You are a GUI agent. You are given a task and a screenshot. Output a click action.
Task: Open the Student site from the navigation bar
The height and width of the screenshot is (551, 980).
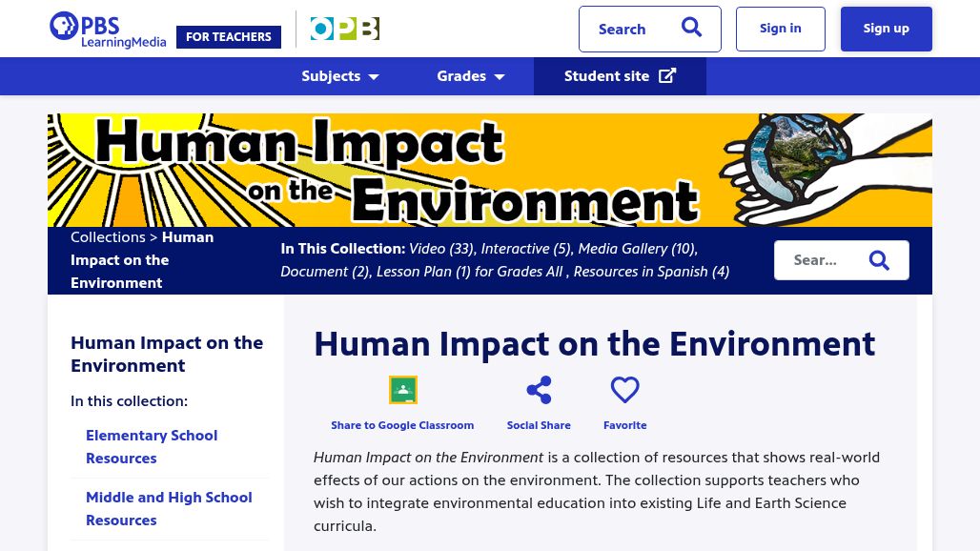point(606,76)
